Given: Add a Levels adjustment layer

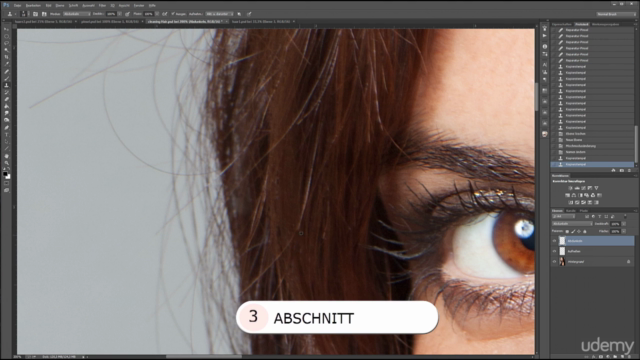Looking at the screenshot, I should pos(577,188).
